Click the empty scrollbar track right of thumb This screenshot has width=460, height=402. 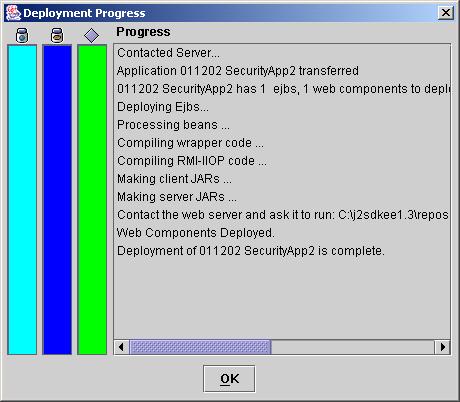pyautogui.click(x=353, y=347)
